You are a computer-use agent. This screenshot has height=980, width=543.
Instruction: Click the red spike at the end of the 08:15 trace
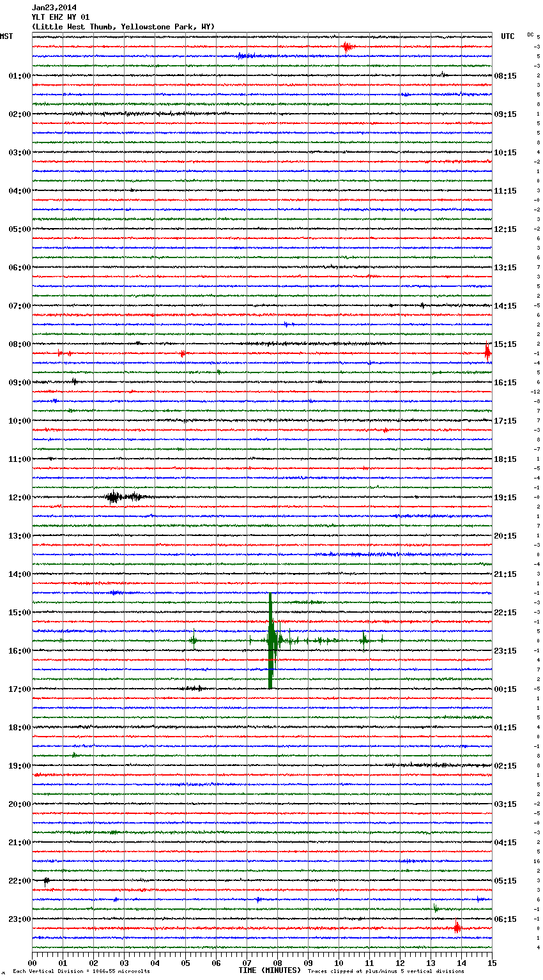tap(487, 353)
